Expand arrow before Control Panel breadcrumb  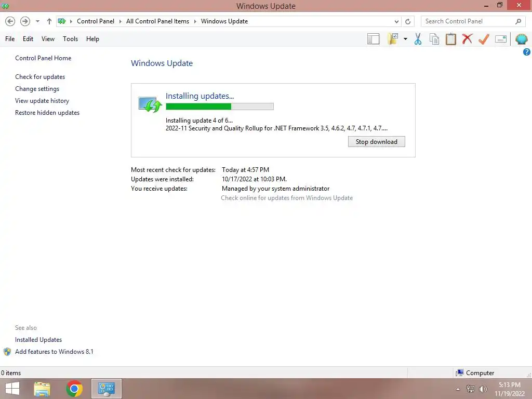[x=71, y=21]
